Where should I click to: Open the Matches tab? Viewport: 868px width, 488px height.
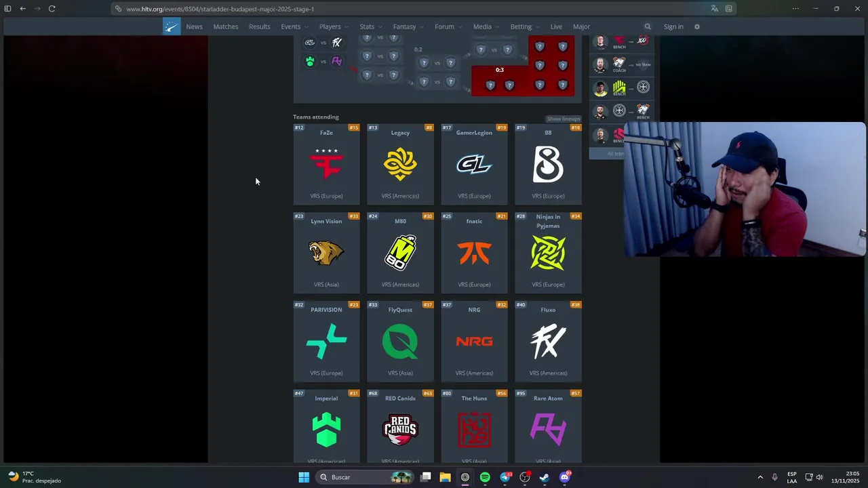226,26
